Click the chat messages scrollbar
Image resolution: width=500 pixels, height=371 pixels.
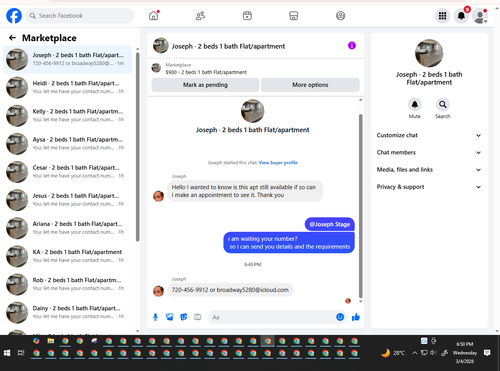(360, 206)
